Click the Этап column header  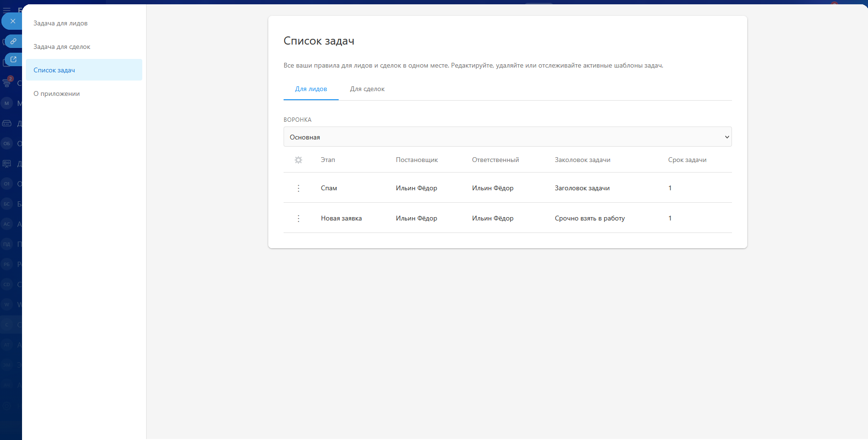[x=328, y=160]
